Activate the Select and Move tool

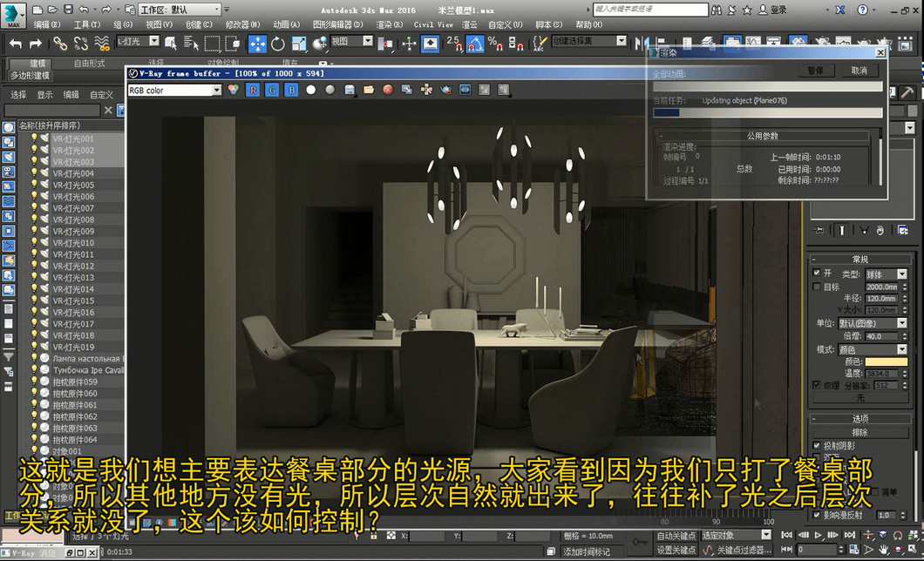257,44
